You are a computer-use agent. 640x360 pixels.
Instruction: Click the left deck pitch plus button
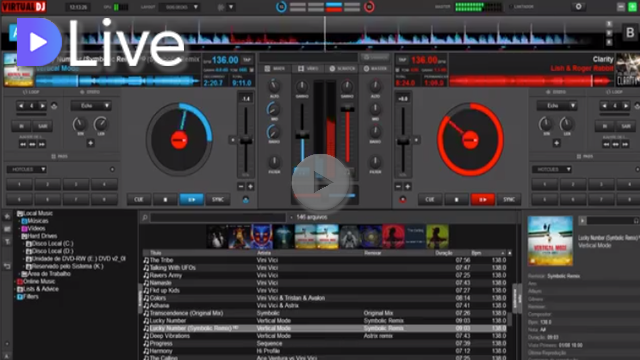pyautogui.click(x=250, y=187)
